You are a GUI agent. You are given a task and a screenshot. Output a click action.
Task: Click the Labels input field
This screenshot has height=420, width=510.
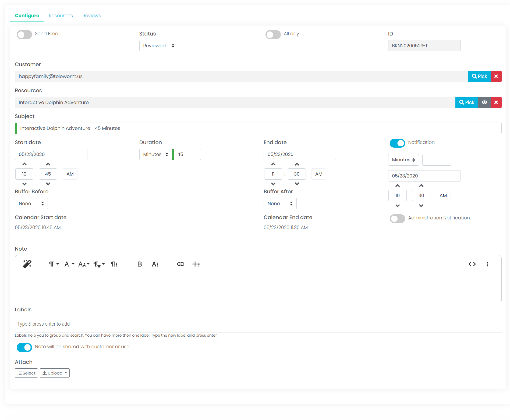click(x=108, y=324)
